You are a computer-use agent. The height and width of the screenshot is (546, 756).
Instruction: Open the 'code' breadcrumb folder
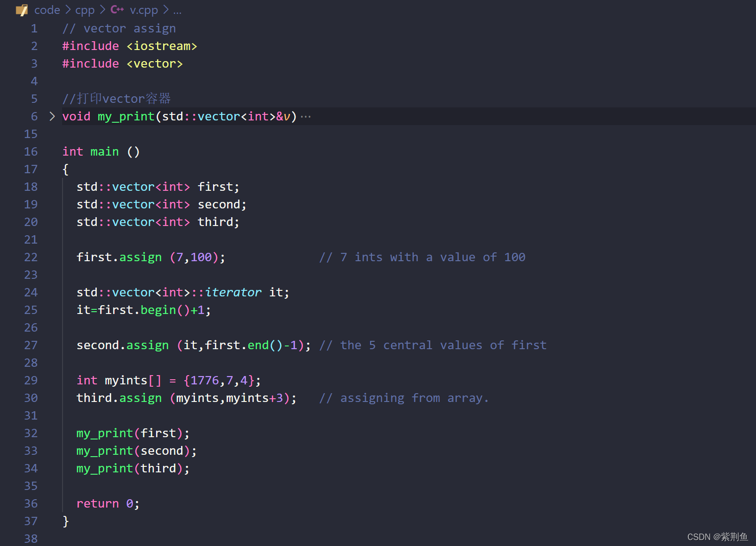(x=47, y=10)
